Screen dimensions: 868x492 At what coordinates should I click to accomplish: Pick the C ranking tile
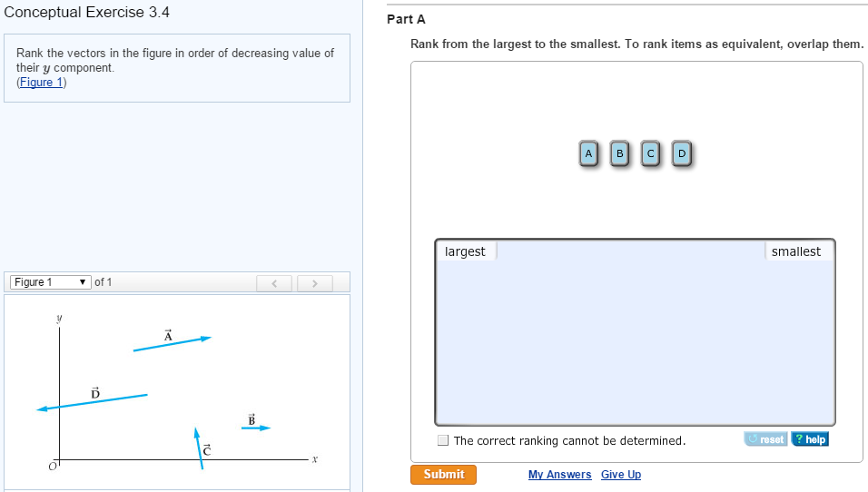coord(650,154)
